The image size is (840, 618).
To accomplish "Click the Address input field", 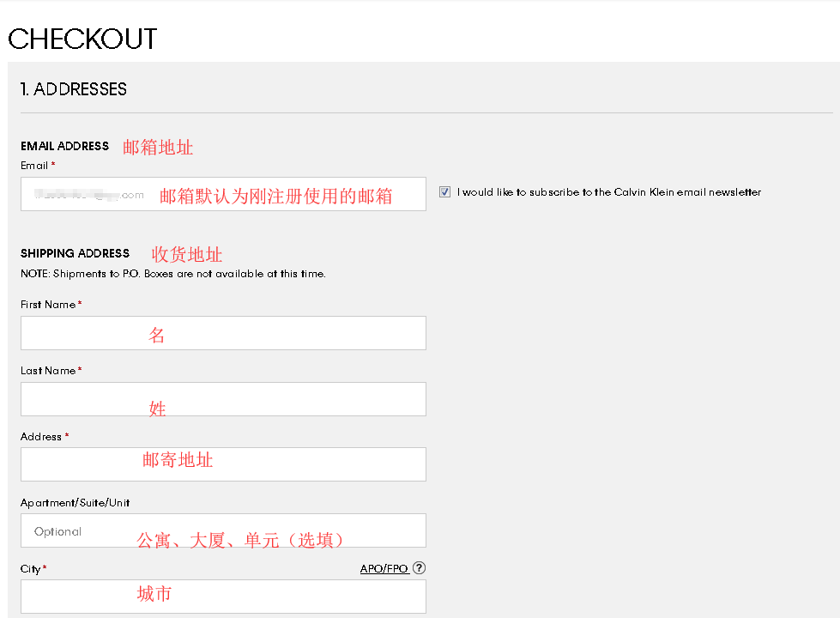I will click(223, 464).
